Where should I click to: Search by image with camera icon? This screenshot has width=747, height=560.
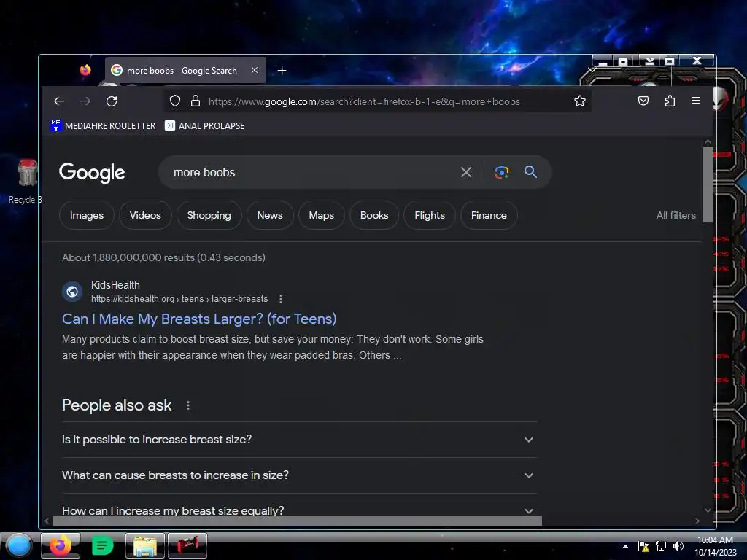(501, 172)
